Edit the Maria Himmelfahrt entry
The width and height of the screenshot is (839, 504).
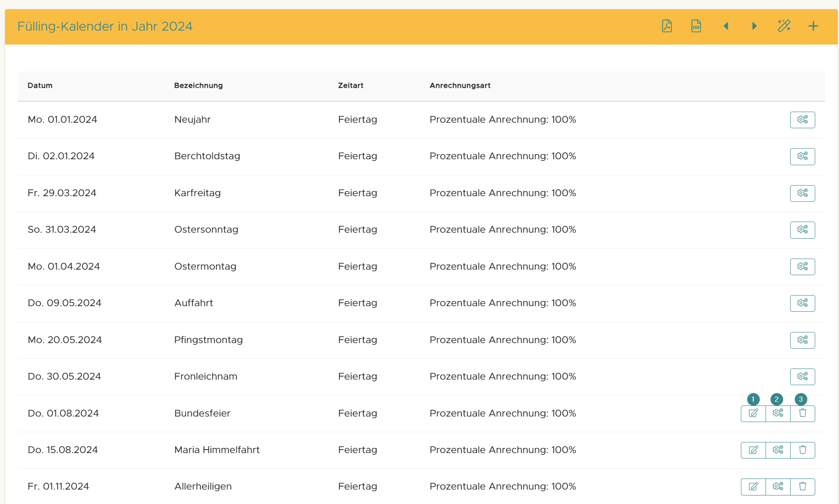tap(753, 450)
